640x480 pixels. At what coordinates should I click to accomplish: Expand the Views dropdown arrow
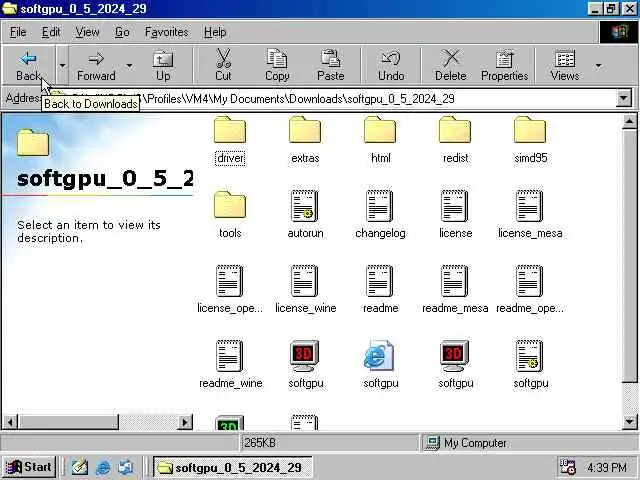click(598, 65)
